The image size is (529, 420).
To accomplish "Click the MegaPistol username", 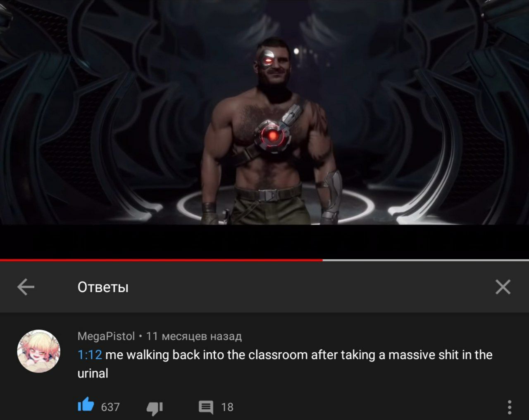I will [106, 336].
